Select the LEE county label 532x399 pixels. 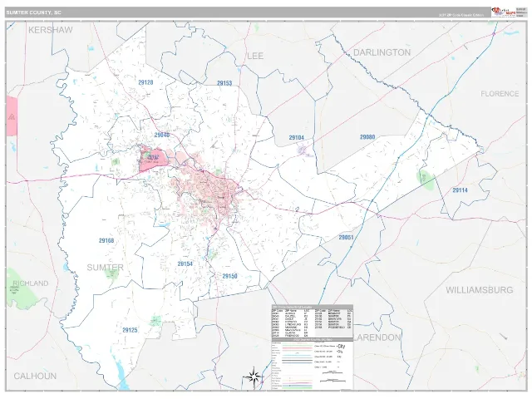255,56
